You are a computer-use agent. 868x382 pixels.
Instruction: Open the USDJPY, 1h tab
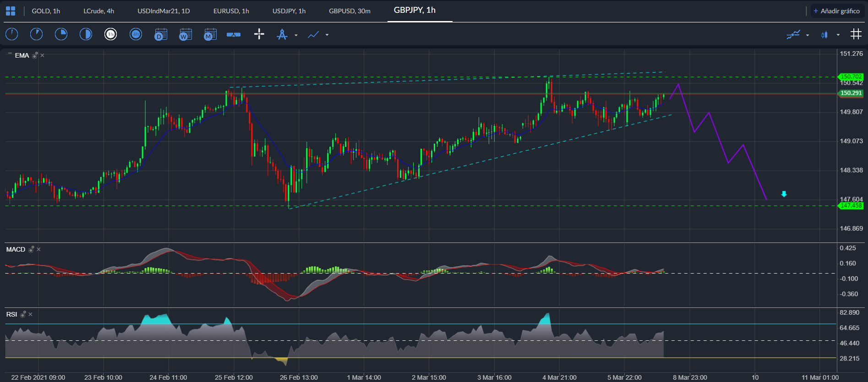(289, 11)
